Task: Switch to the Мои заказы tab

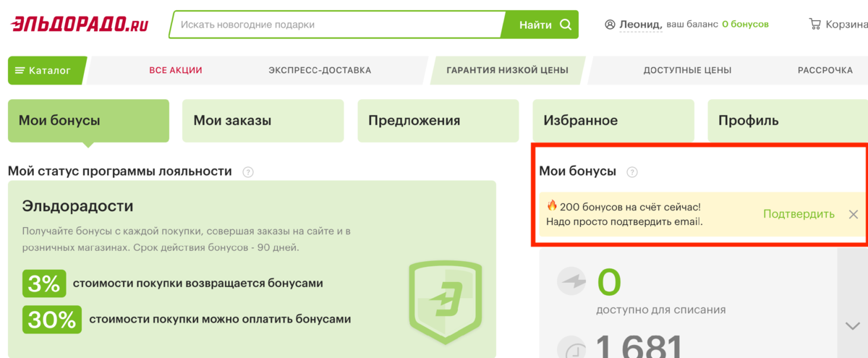Action: click(263, 121)
